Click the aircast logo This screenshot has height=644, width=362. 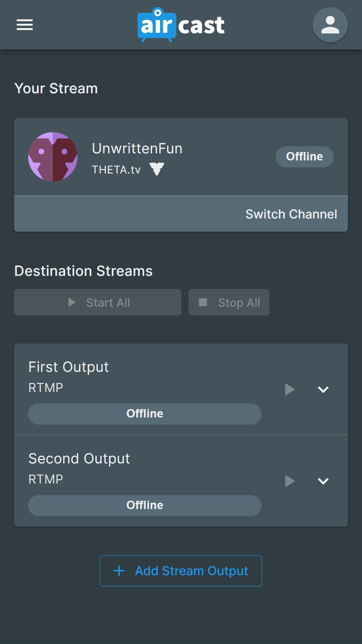click(181, 25)
